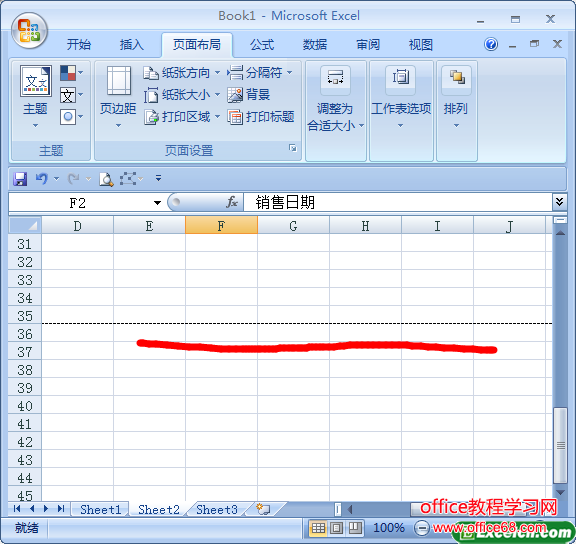The width and height of the screenshot is (576, 544).
Task: Switch to Page Layout view button
Action: click(336, 528)
